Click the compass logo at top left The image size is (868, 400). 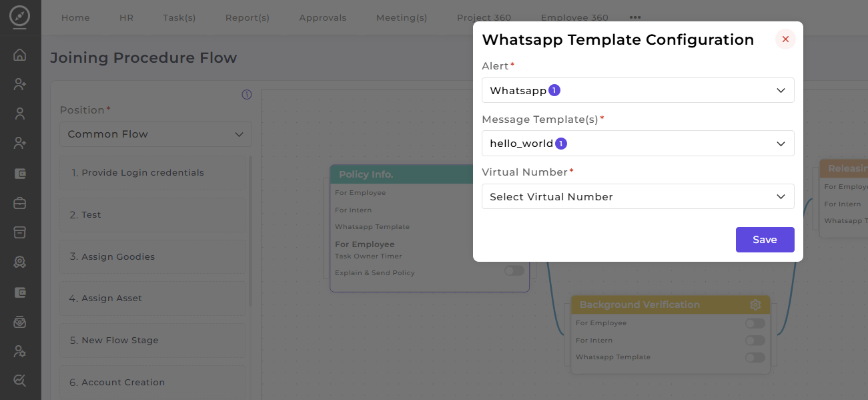tap(20, 15)
